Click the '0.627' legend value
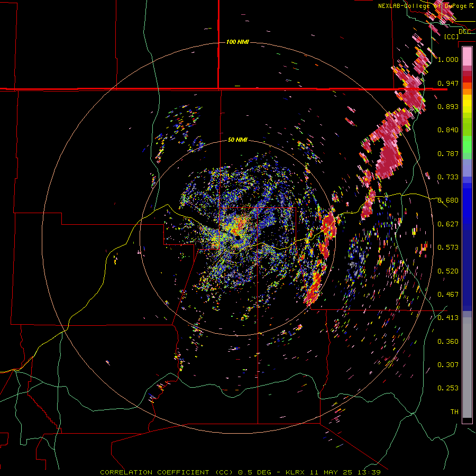Image resolution: width=476 pixels, height=476 pixels. 448,224
